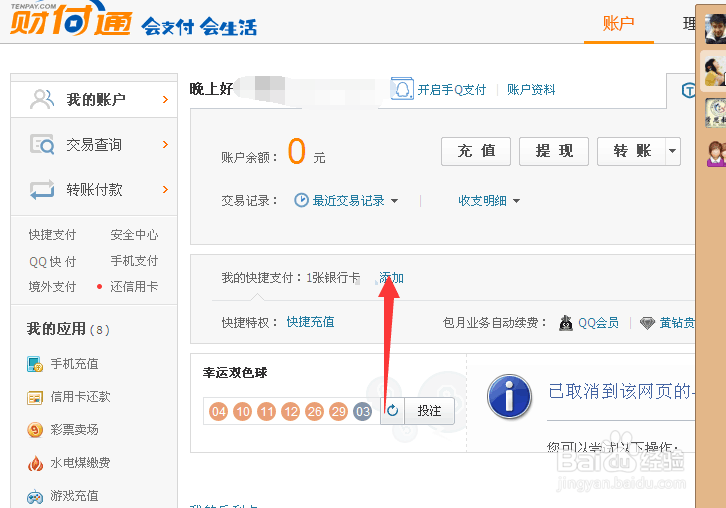
Task: Click the account balance value 0
Action: (297, 151)
